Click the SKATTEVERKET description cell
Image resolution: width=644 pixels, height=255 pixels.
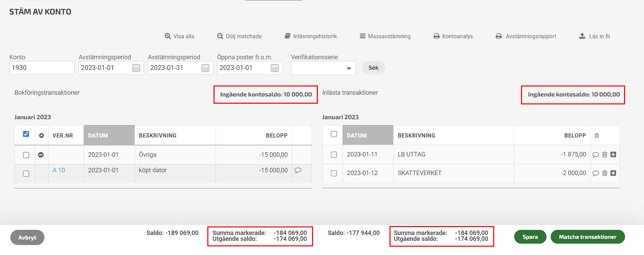coord(454,173)
